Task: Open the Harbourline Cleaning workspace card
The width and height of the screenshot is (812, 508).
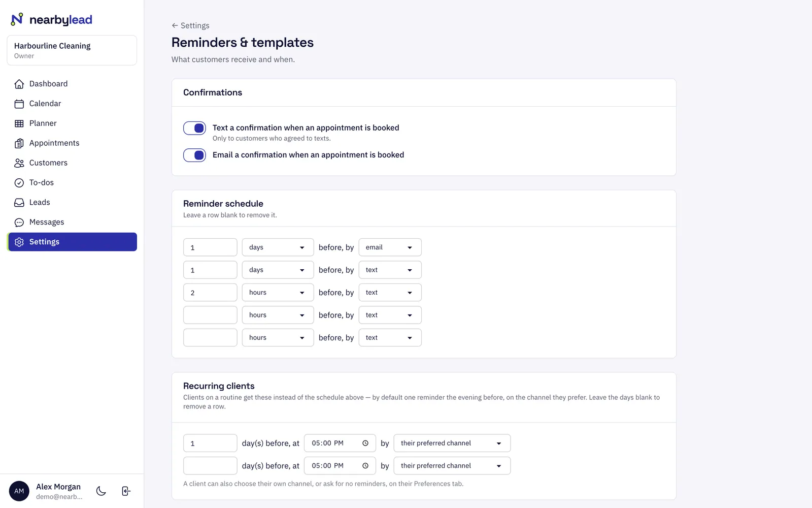Action: coord(72,50)
